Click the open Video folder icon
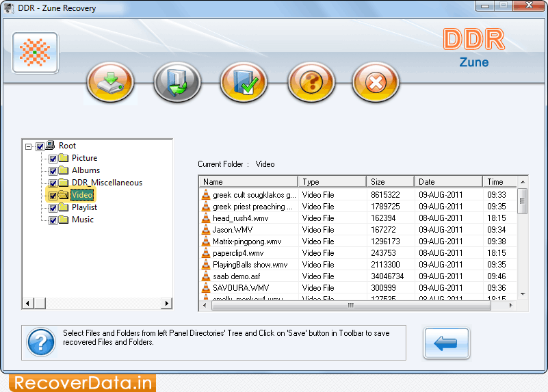548x392 pixels. 63,195
